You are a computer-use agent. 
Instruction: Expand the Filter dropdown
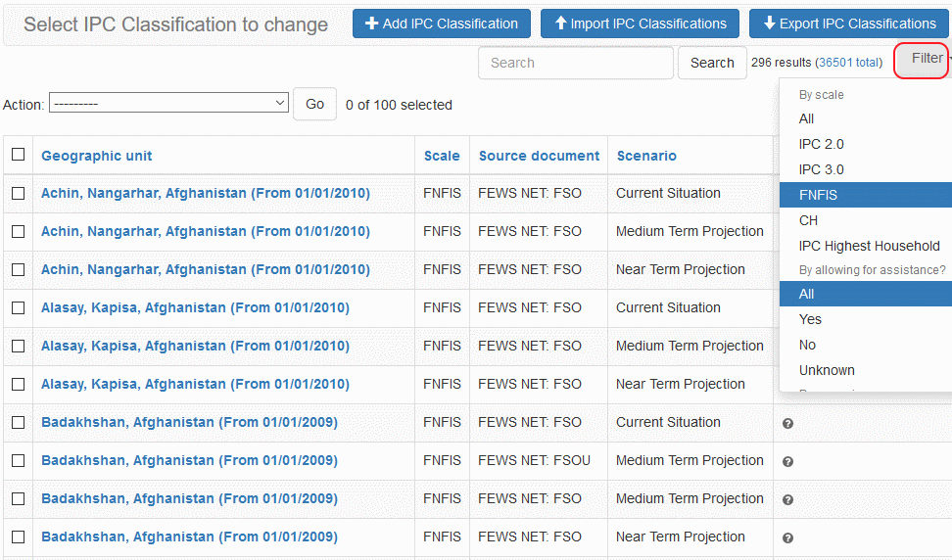click(926, 59)
